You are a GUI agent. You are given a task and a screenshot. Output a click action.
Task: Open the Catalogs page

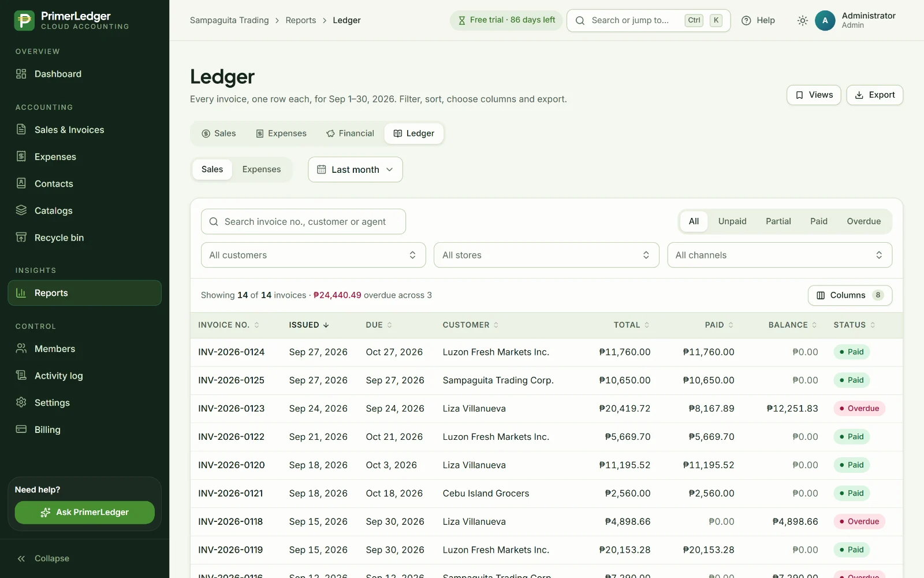pyautogui.click(x=84, y=211)
